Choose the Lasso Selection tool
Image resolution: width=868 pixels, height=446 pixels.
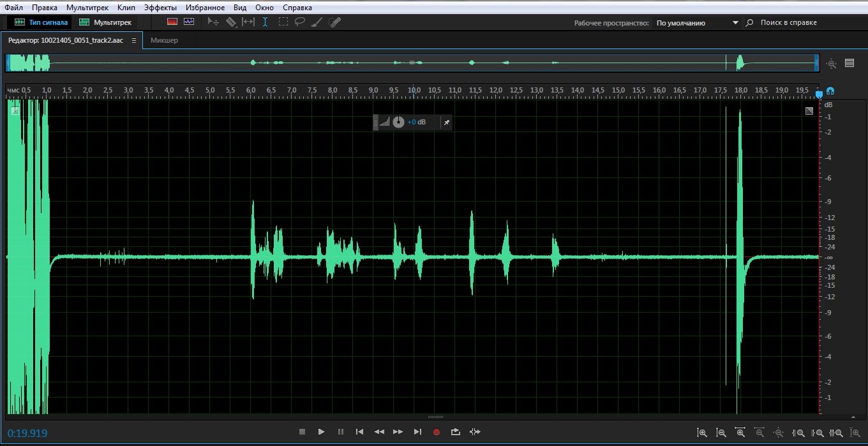299,22
